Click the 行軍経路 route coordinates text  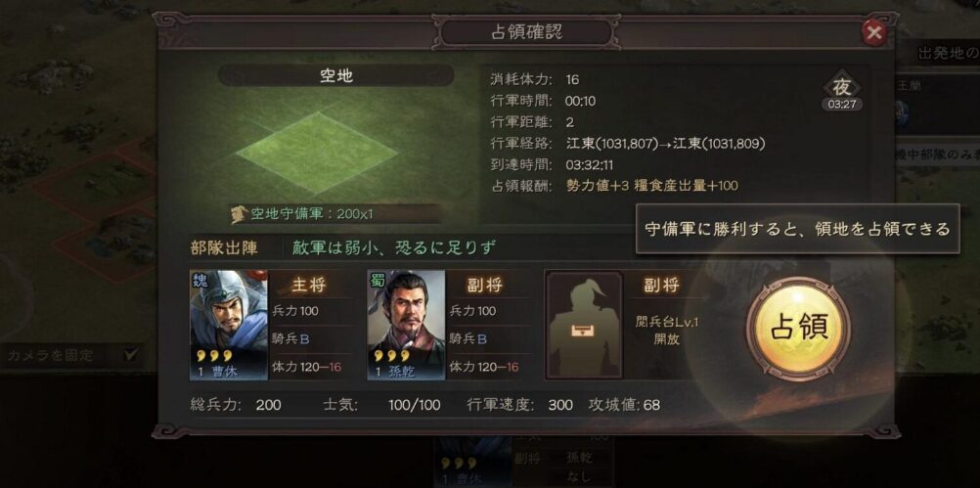click(x=664, y=144)
